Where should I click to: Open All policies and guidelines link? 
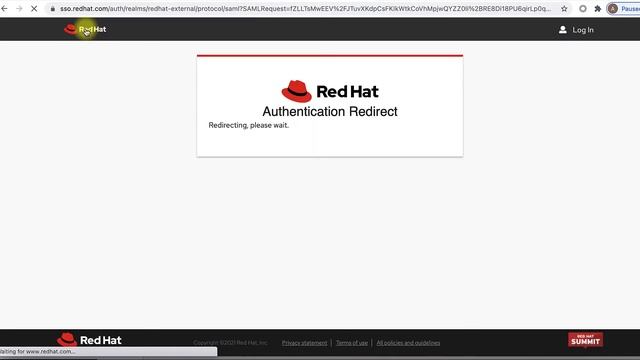tap(408, 343)
